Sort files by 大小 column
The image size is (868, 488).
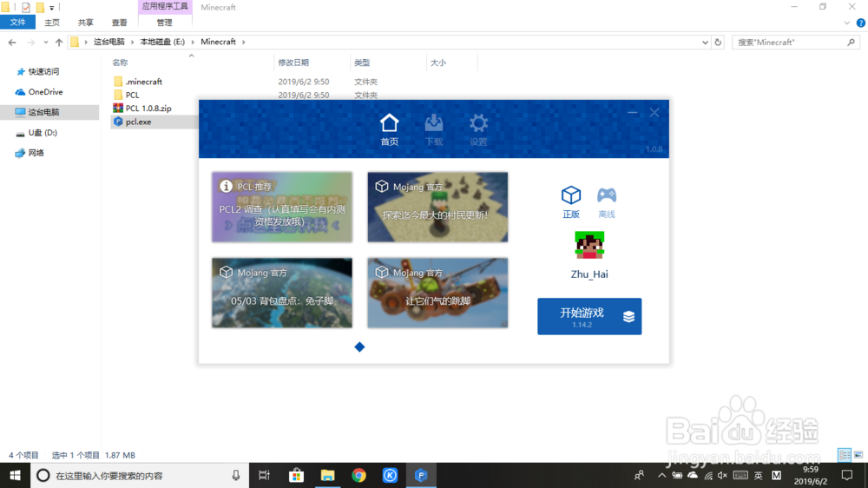click(x=437, y=63)
